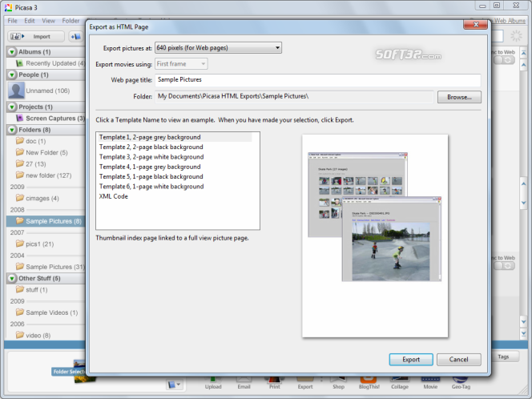This screenshot has height=399, width=532.
Task: Click the Print icon in bottom toolbar
Action: (x=275, y=383)
